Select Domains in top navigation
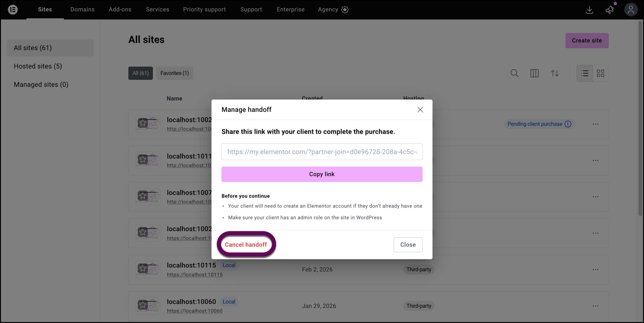644x323 pixels. [x=82, y=9]
